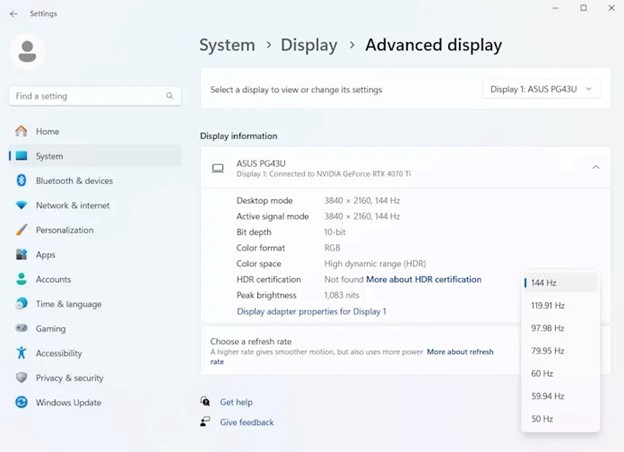Screen dimensions: 624x452
Task: Click the Accounts person icon
Action: click(21, 280)
